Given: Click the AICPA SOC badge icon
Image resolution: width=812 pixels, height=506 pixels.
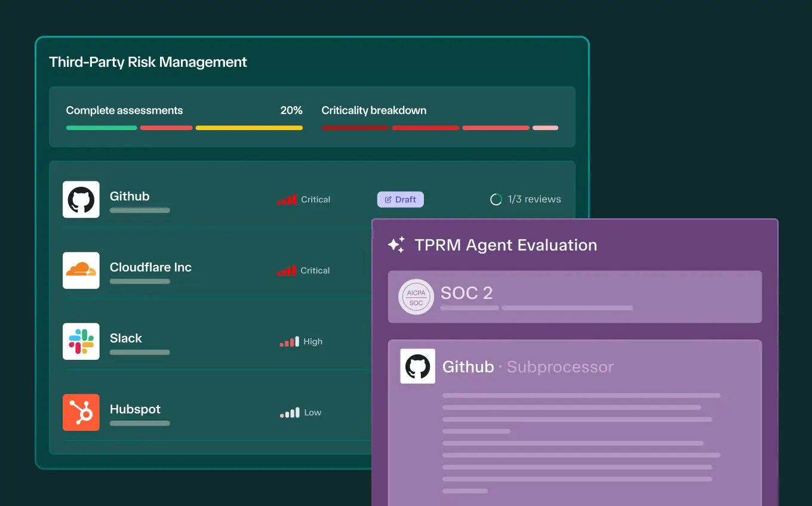Looking at the screenshot, I should point(416,297).
